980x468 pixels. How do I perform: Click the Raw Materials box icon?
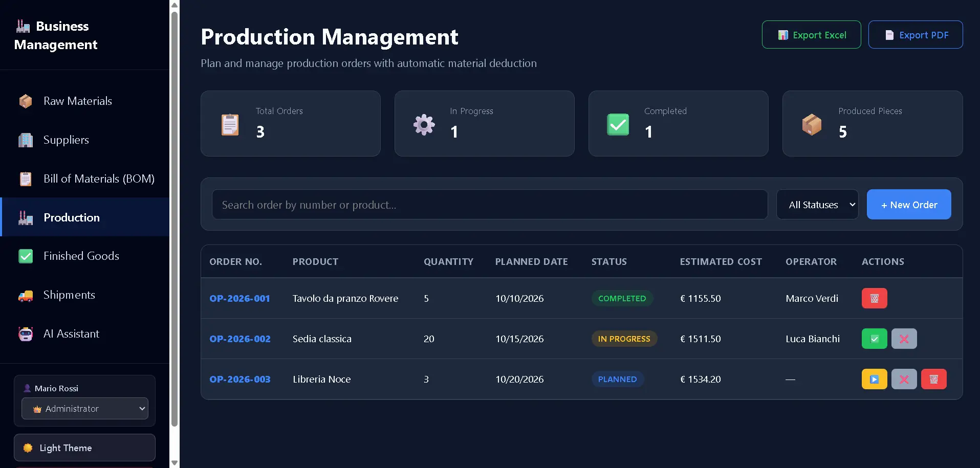click(26, 101)
